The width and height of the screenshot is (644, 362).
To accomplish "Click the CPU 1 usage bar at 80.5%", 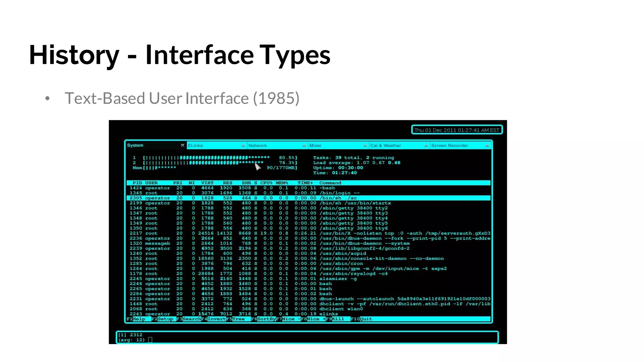I will (215, 158).
